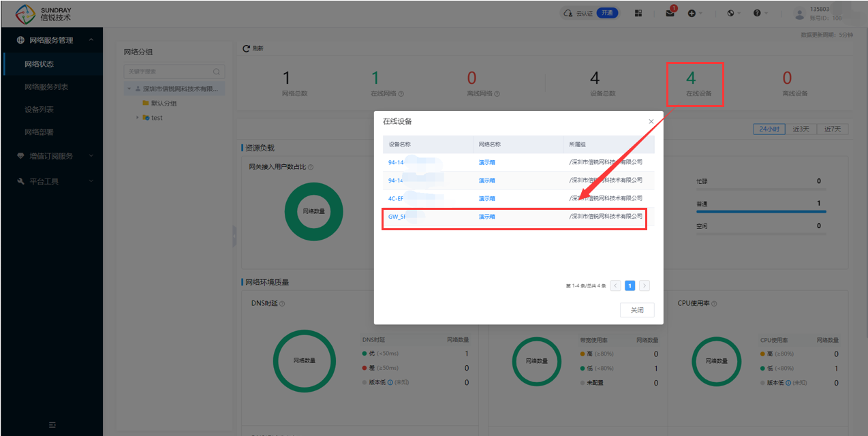The height and width of the screenshot is (436, 868).
Task: Click the user avatar icon
Action: click(799, 14)
